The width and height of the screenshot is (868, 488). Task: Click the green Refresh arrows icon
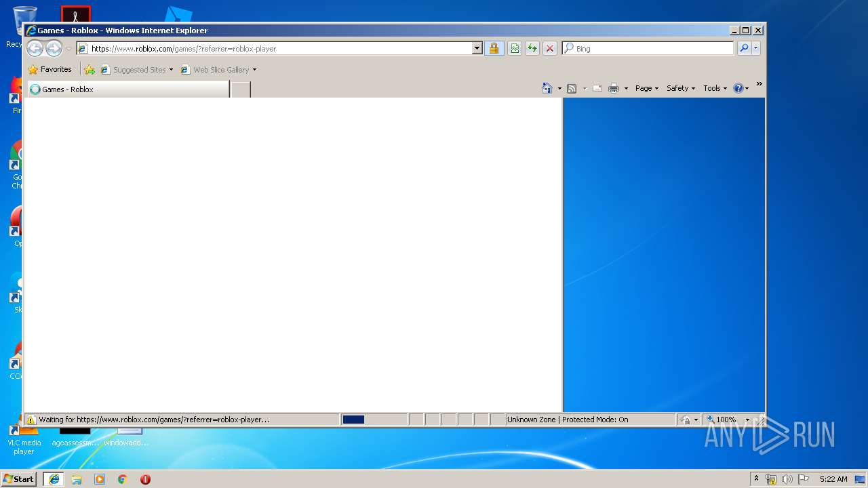532,48
